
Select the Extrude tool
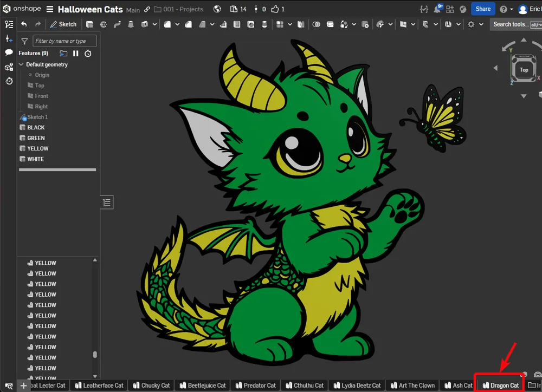pos(89,24)
